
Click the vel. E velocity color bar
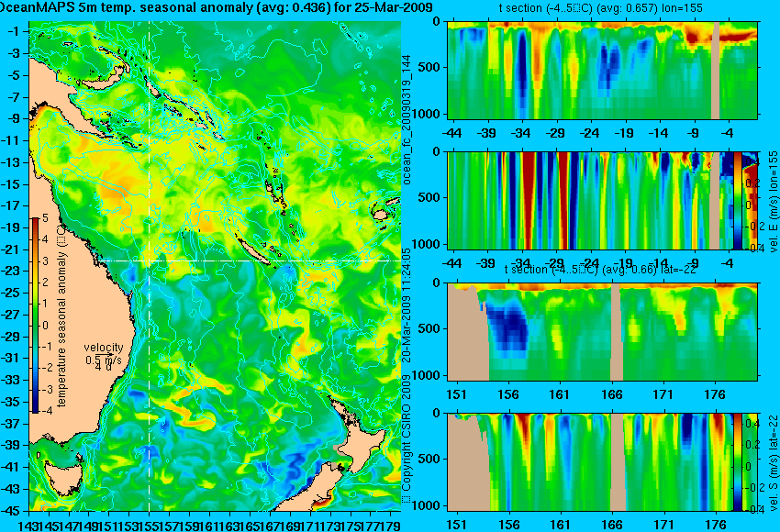coord(737,200)
